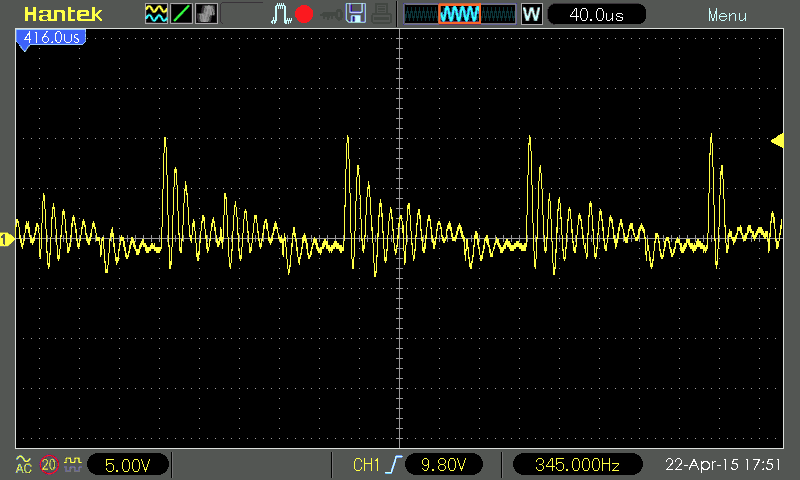
Task: Click the CH1 trigger source label
Action: [x=366, y=465]
